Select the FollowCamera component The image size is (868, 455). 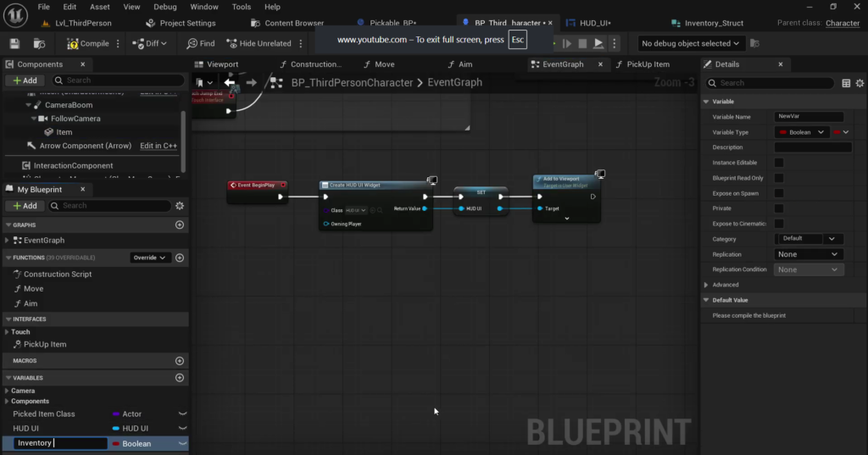tap(75, 119)
